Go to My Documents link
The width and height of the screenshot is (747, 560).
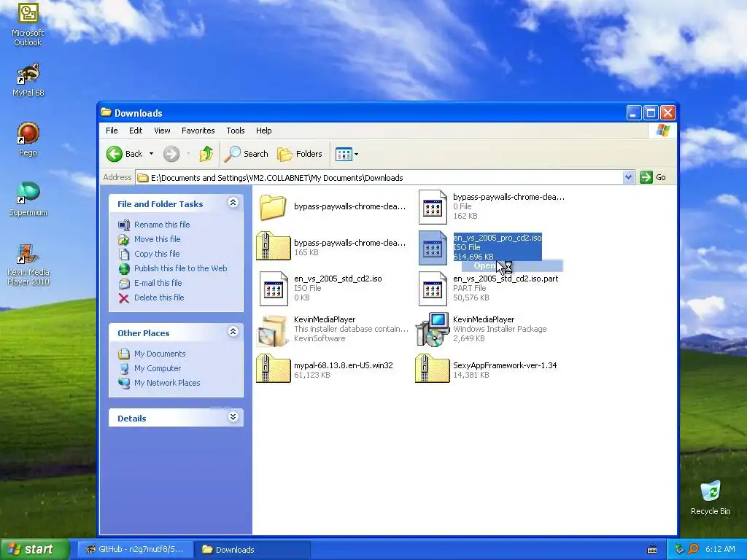(x=160, y=354)
